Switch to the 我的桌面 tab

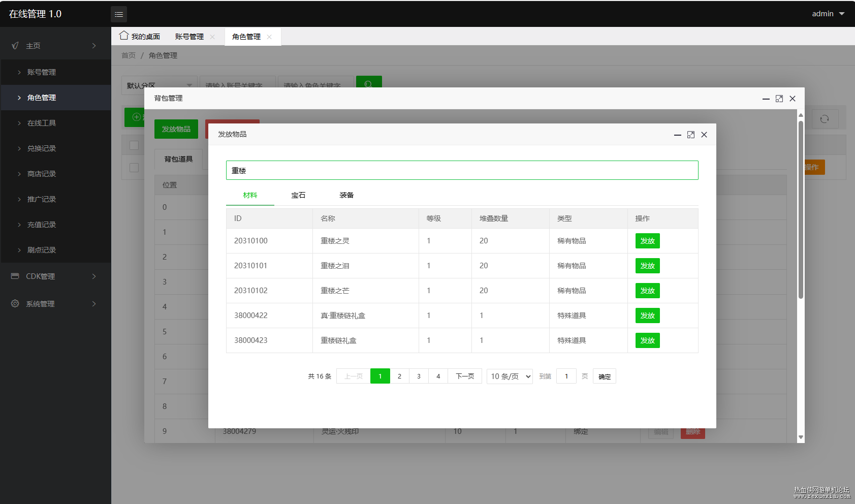pyautogui.click(x=140, y=37)
